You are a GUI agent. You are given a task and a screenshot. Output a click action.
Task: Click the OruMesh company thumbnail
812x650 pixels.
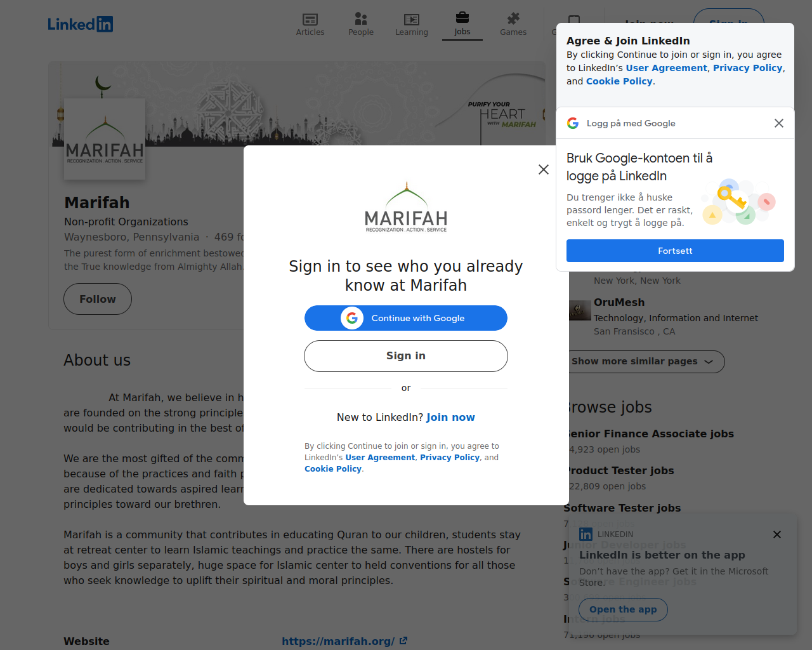[580, 310]
